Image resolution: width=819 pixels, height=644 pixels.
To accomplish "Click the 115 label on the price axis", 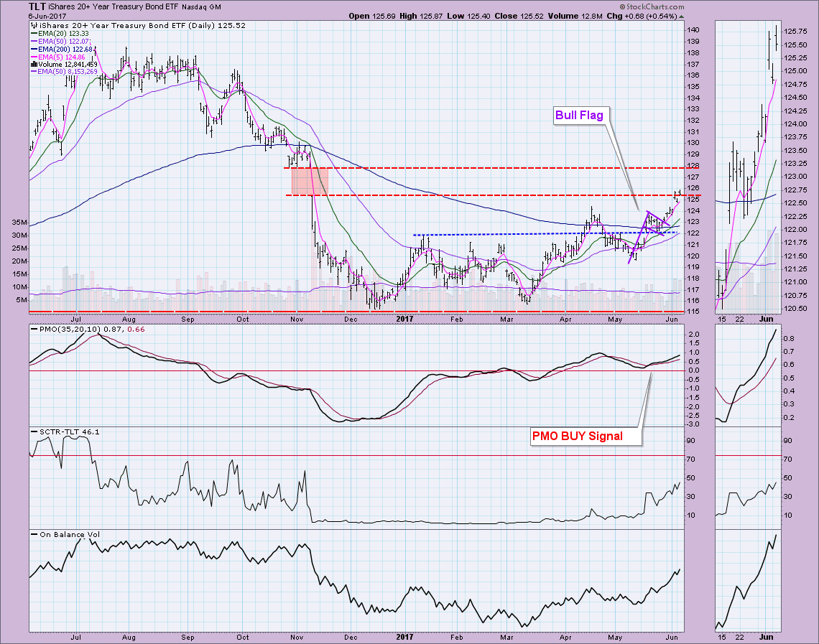I will click(693, 312).
